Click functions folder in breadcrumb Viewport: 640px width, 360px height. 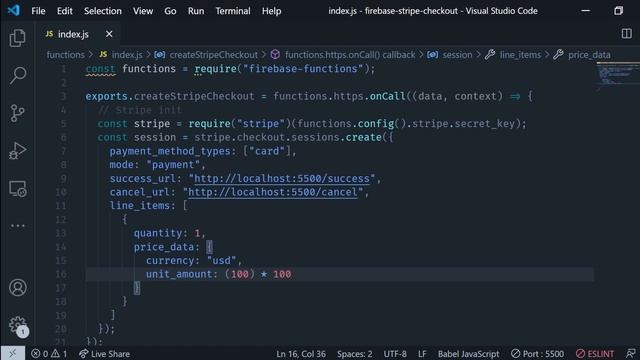click(65, 55)
